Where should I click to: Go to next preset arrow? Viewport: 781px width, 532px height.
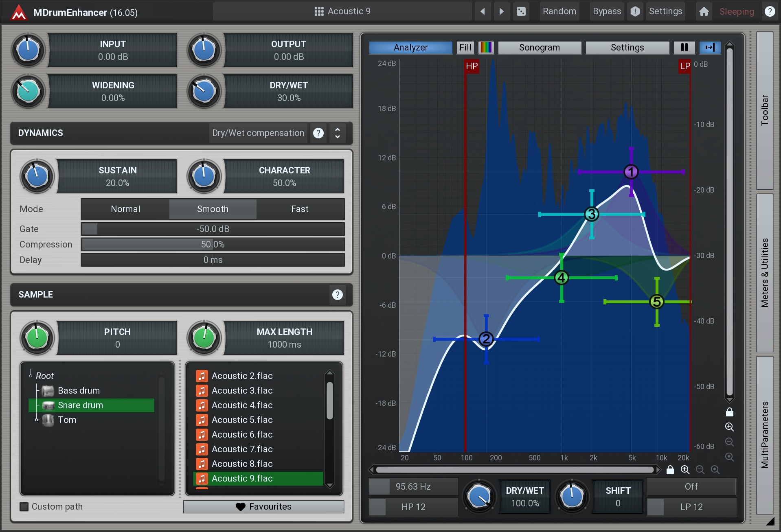[502, 11]
